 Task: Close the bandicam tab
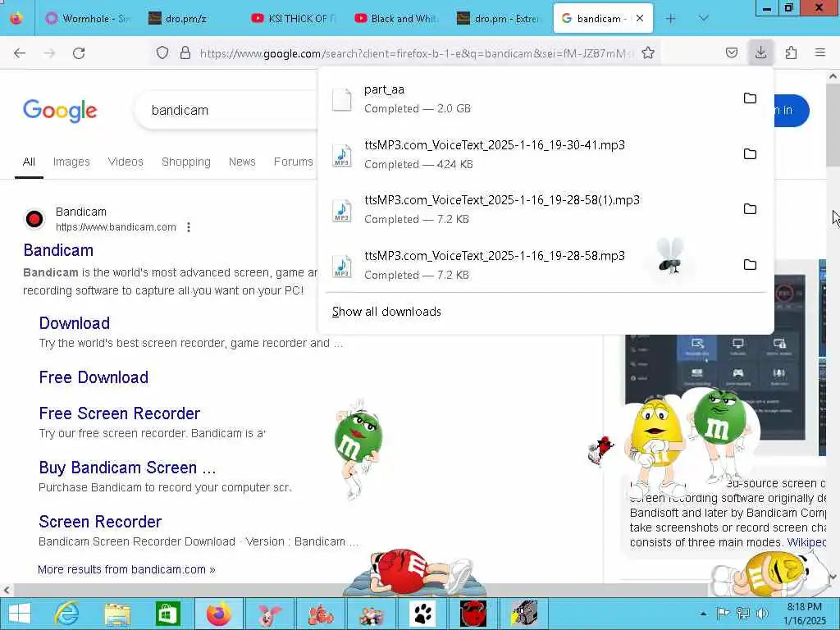tap(640, 18)
